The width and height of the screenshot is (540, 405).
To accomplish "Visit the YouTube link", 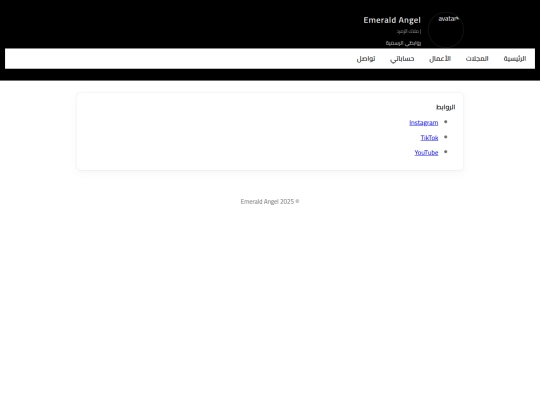I will click(x=426, y=153).
